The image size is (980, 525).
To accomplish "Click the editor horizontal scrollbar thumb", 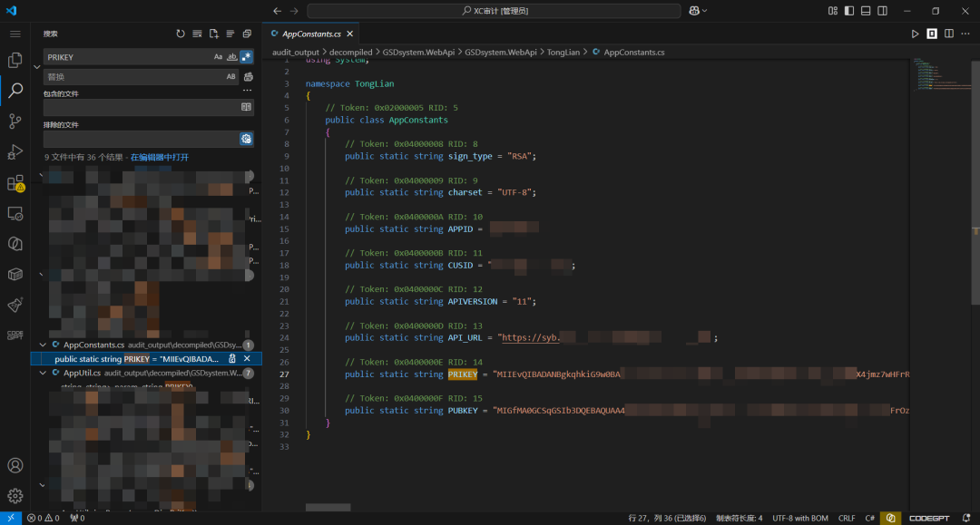I will pos(328,508).
